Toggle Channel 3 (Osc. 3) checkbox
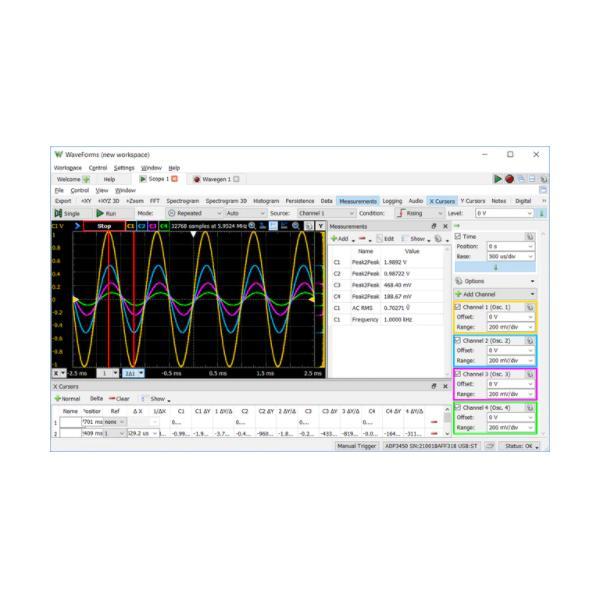The height and width of the screenshot is (600, 600). point(458,374)
